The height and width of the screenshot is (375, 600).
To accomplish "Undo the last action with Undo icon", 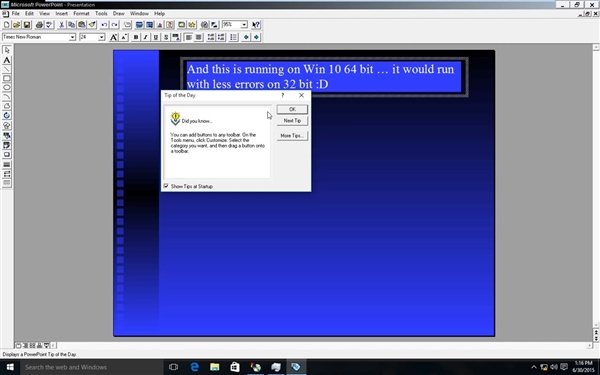I will (x=104, y=25).
